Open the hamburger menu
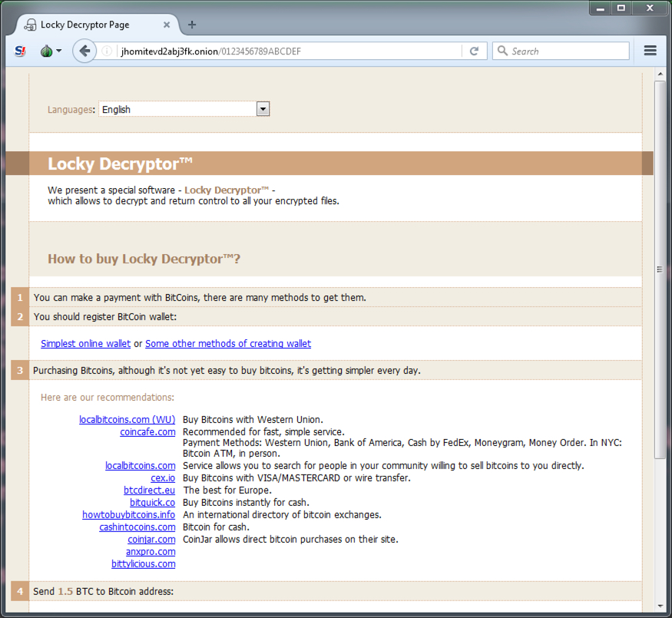672x618 pixels. tap(650, 51)
